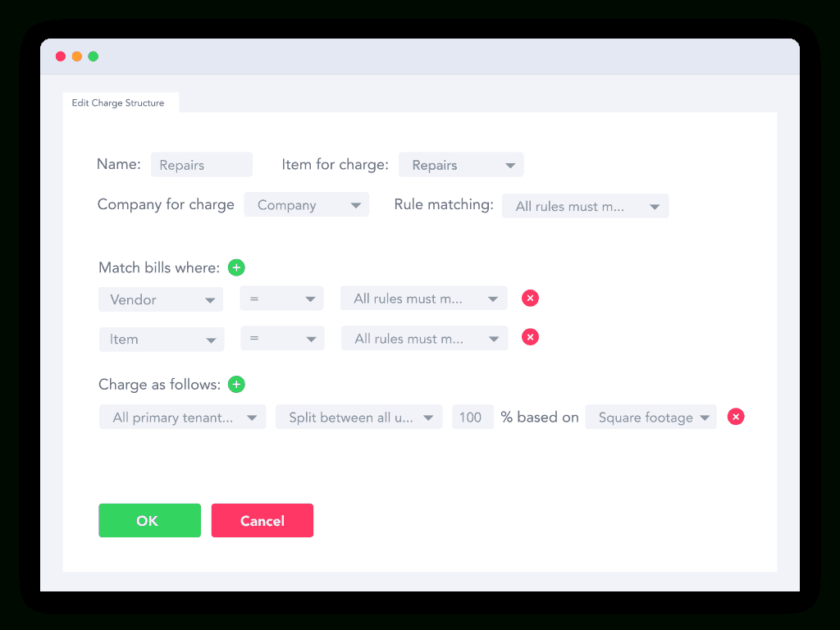Click the Company for charge label
This screenshot has height=630, width=840.
click(x=166, y=204)
